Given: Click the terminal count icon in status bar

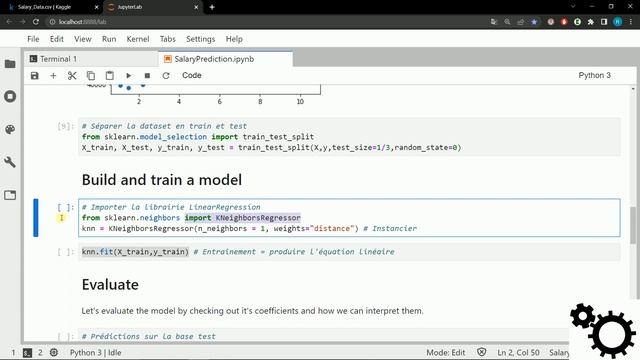Looking at the screenshot, I should [27, 353].
